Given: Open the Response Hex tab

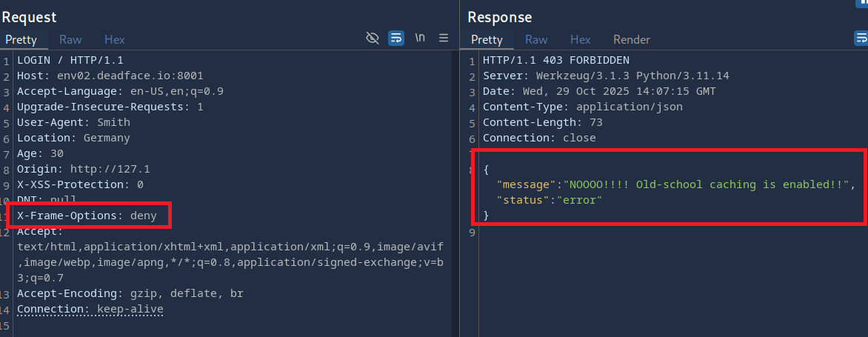Looking at the screenshot, I should 580,39.
